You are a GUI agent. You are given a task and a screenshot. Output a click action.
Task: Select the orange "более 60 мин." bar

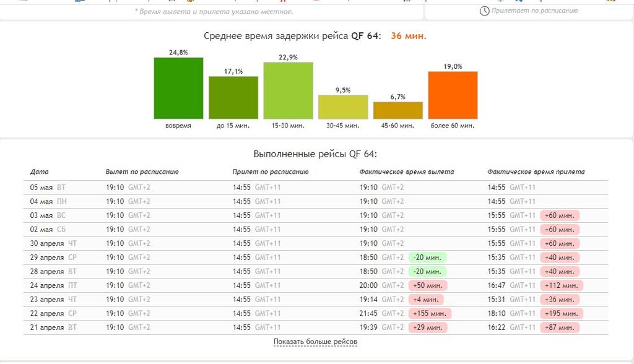[x=453, y=95]
